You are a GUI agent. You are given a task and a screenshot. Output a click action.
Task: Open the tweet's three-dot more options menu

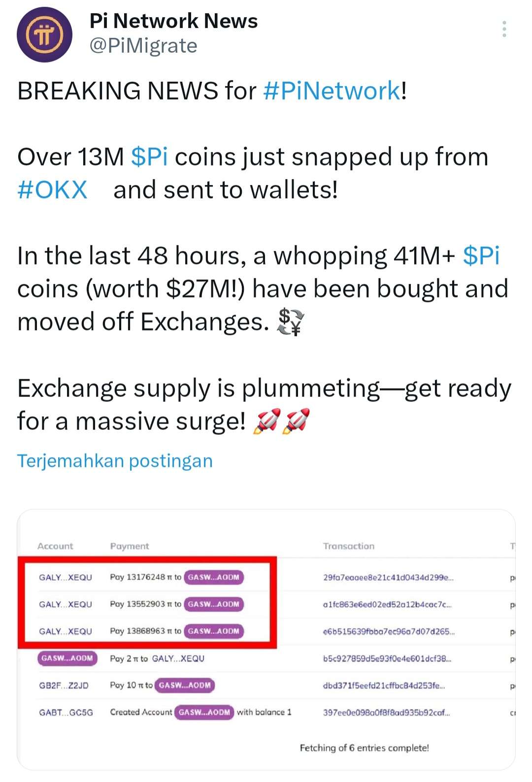coord(504,29)
